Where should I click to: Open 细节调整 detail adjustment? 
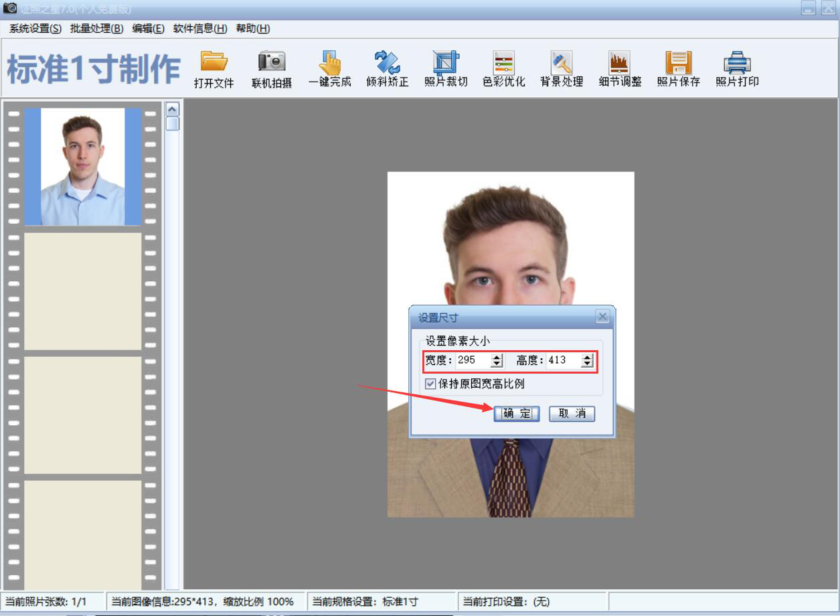pos(620,69)
